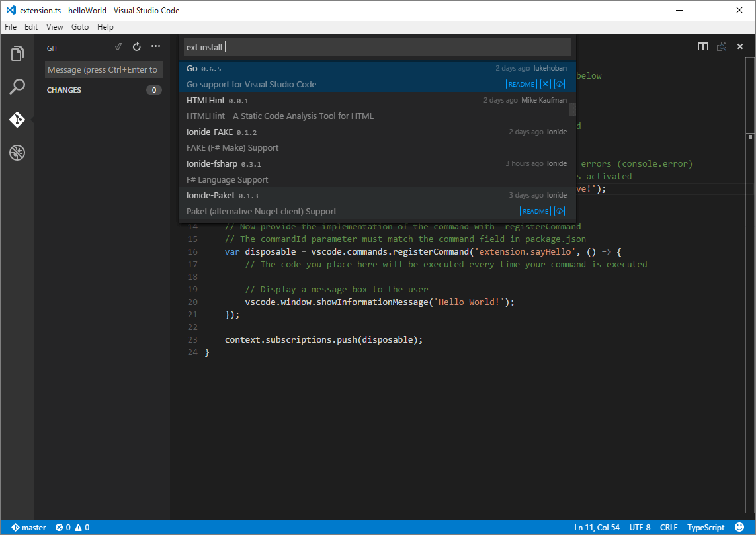Show warnings count in status bar
The height and width of the screenshot is (535, 756).
[82, 527]
